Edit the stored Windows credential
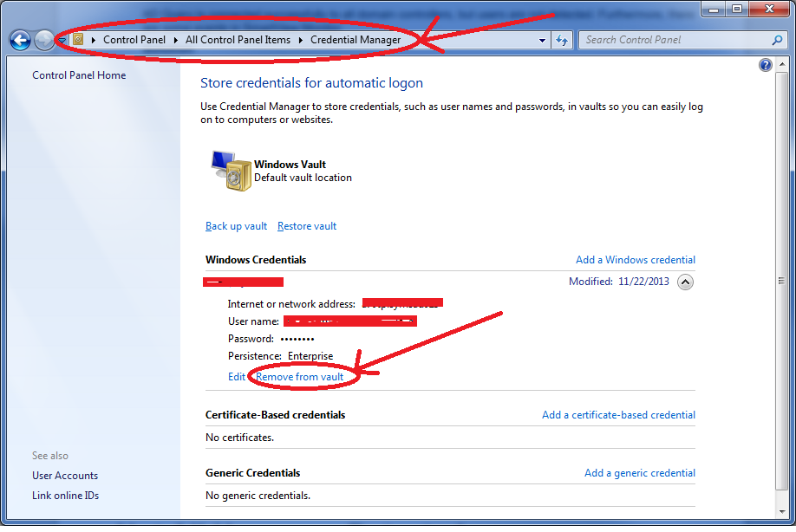The height and width of the screenshot is (532, 796). pyautogui.click(x=237, y=377)
